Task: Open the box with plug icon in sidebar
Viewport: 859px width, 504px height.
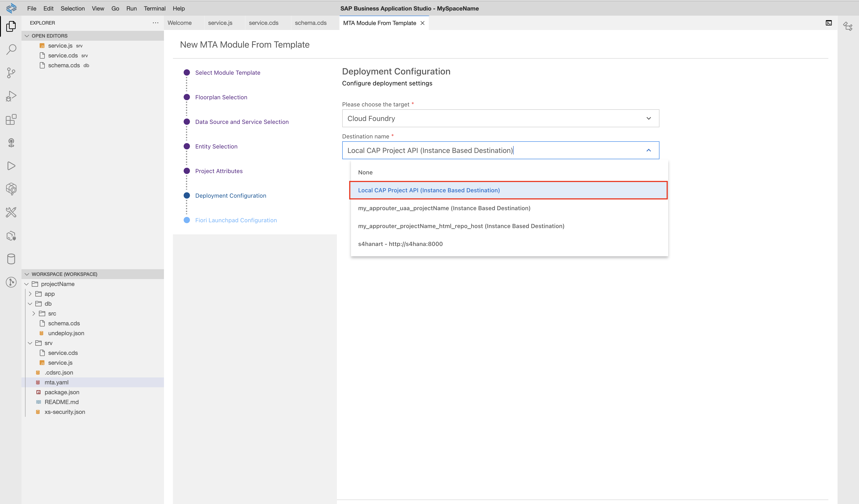Action: (11, 235)
